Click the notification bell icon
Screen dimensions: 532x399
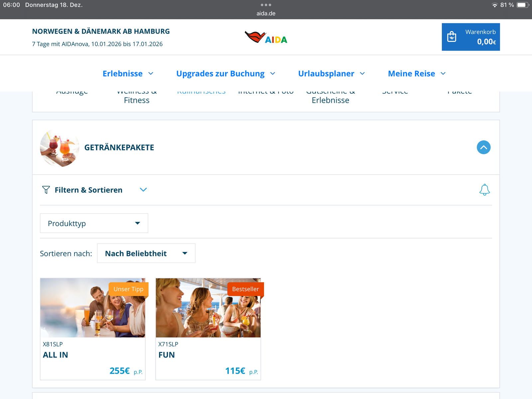tap(484, 190)
